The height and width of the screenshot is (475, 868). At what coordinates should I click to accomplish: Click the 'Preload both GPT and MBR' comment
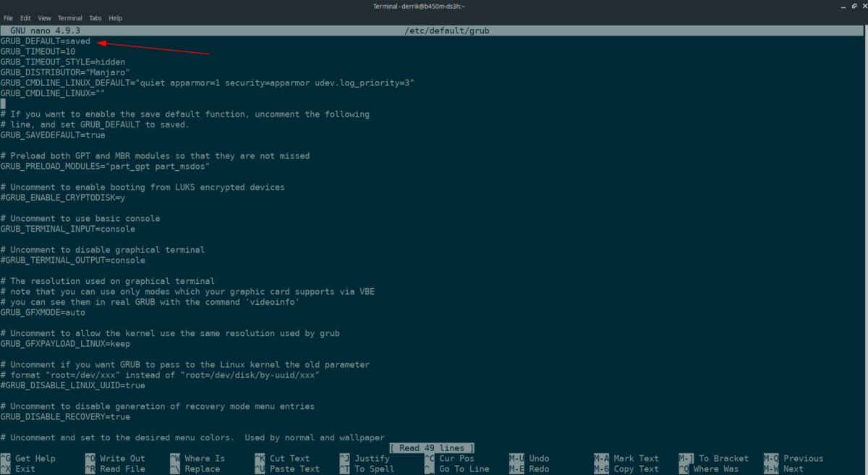[155, 156]
